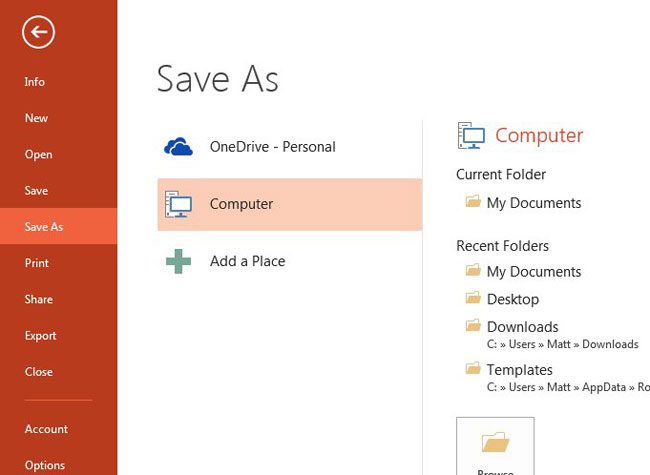Click the Templates folder icon
This screenshot has height=475, width=650.
coord(473,369)
